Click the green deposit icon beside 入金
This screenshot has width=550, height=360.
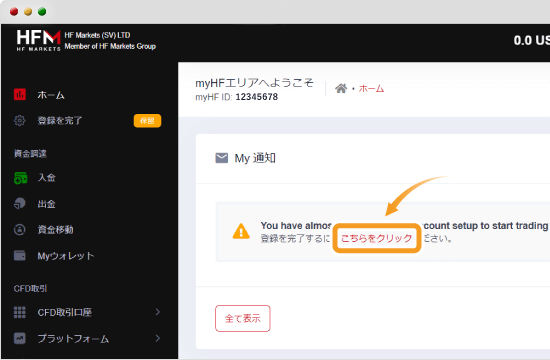pyautogui.click(x=20, y=178)
